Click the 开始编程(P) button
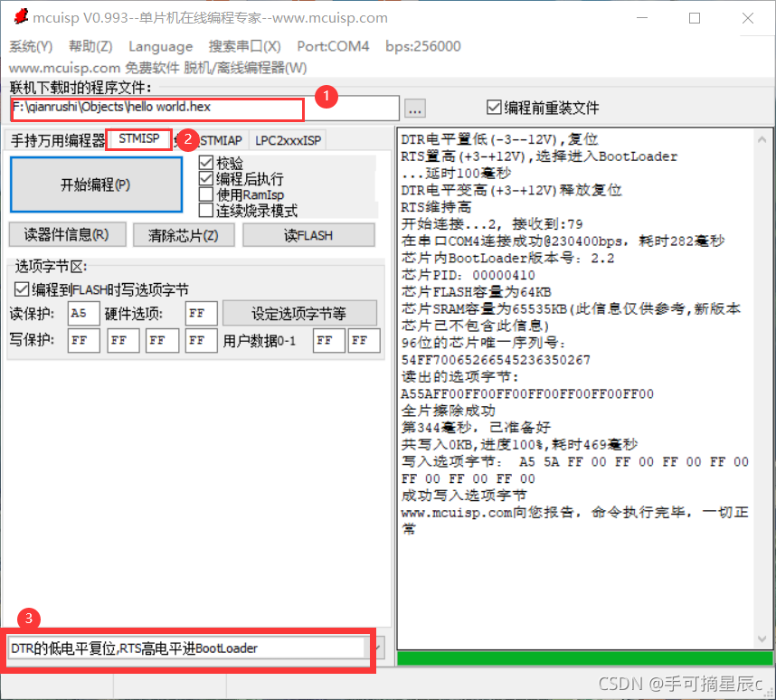This screenshot has height=700, width=776. (96, 184)
